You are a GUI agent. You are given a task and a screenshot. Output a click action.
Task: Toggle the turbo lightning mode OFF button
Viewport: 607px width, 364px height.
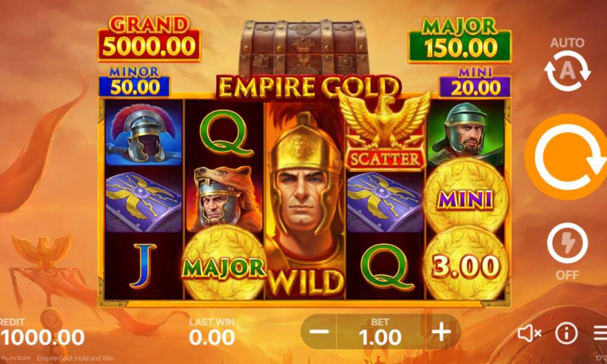567,251
